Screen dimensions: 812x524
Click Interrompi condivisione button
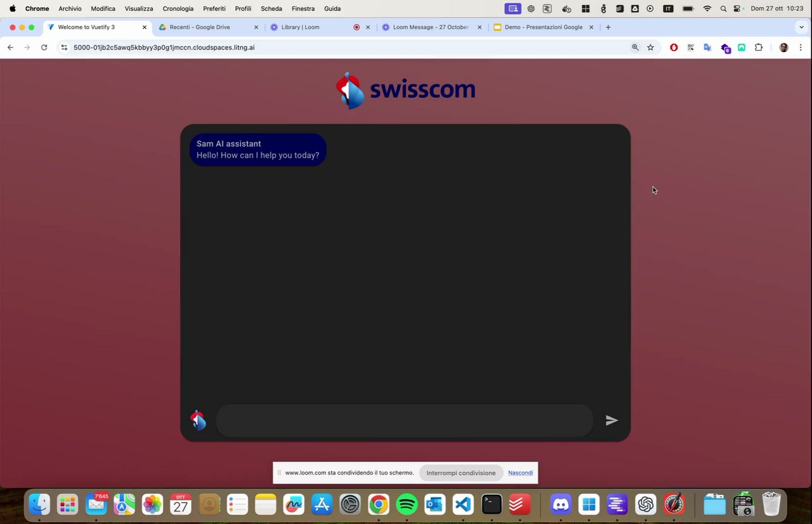tap(461, 473)
